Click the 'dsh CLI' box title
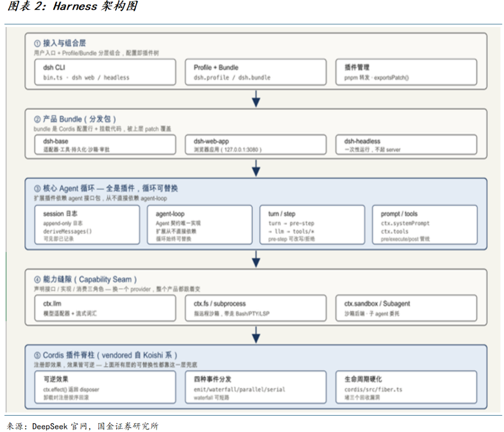The height and width of the screenshot is (432, 504). pyautogui.click(x=54, y=68)
